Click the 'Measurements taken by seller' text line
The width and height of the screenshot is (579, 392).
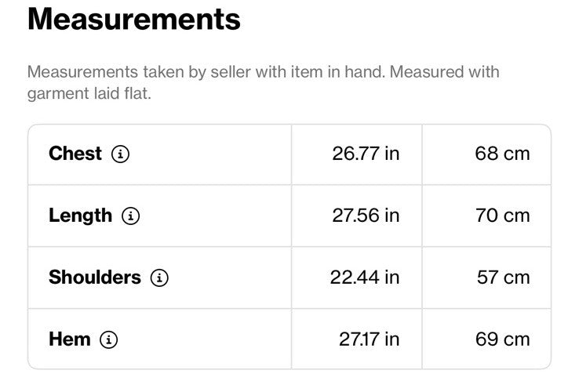point(264,72)
